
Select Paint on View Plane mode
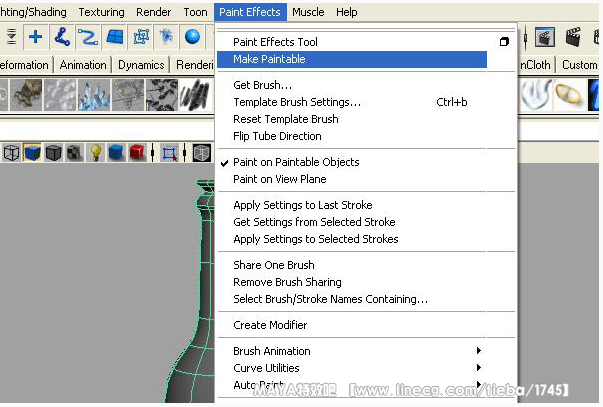point(279,179)
